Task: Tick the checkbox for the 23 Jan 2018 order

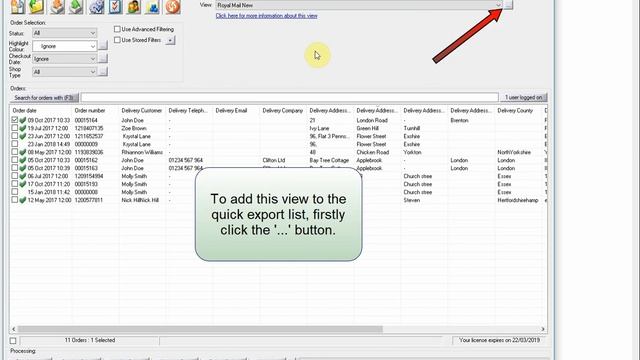Action: click(x=15, y=144)
